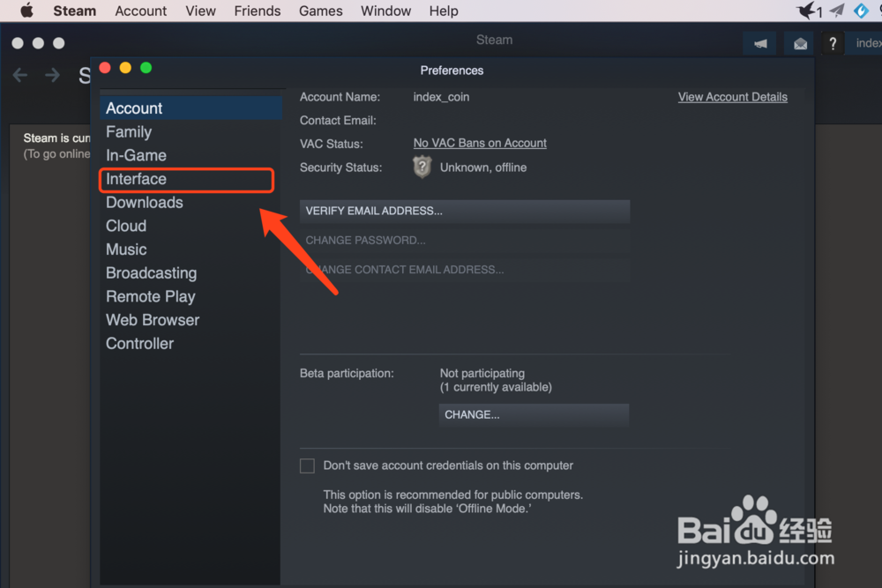Click Verify Email Address button
The height and width of the screenshot is (588, 882).
[465, 212]
